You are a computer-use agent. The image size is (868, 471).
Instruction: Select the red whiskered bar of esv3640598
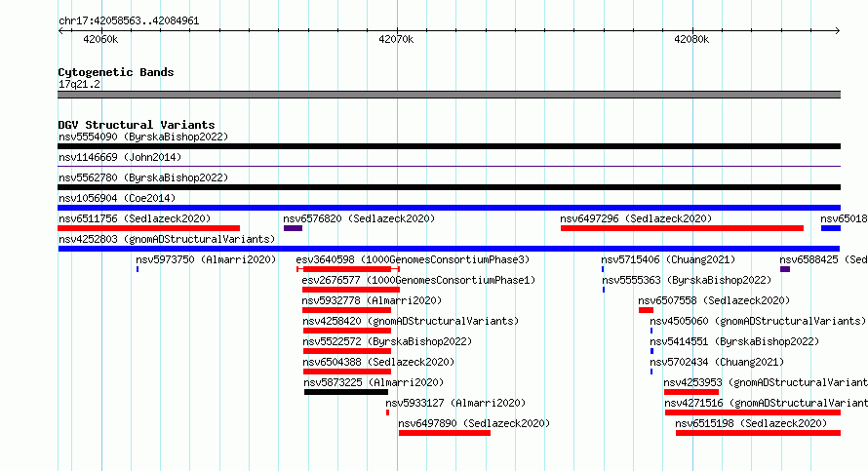[x=348, y=269]
